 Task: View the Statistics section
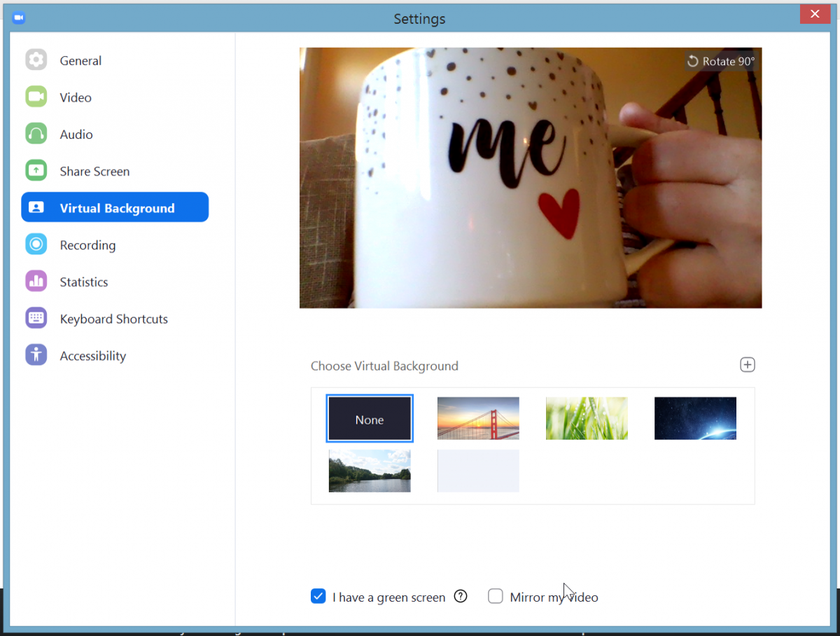point(115,282)
